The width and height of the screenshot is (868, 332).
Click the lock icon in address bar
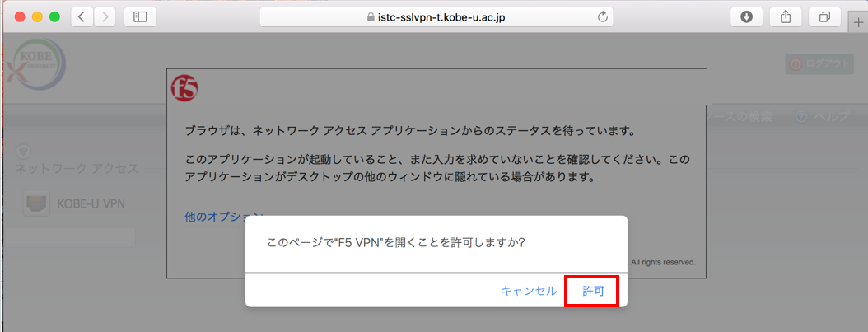pos(371,17)
